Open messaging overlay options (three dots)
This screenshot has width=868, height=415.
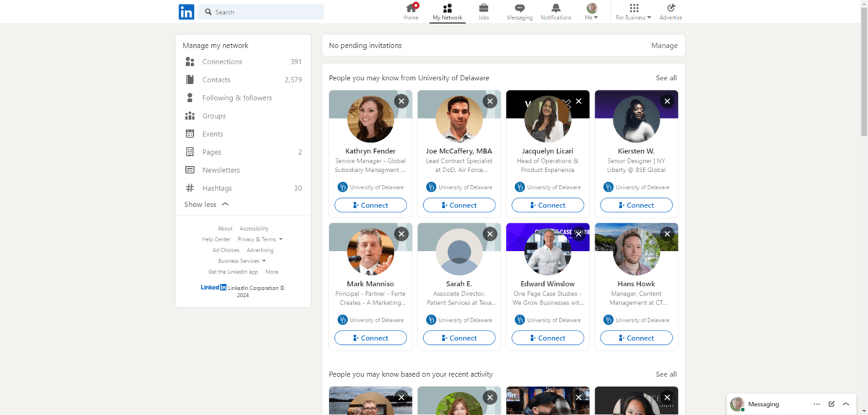tap(817, 404)
